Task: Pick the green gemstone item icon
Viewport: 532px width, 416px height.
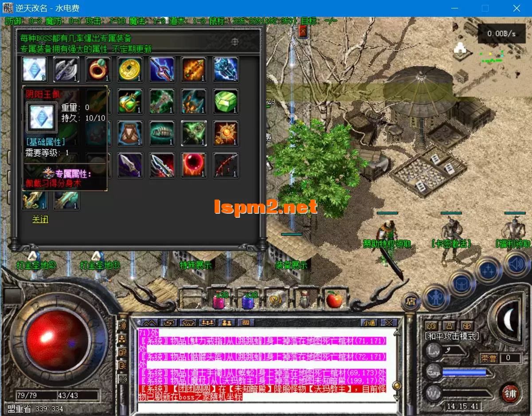Action: [x=226, y=101]
